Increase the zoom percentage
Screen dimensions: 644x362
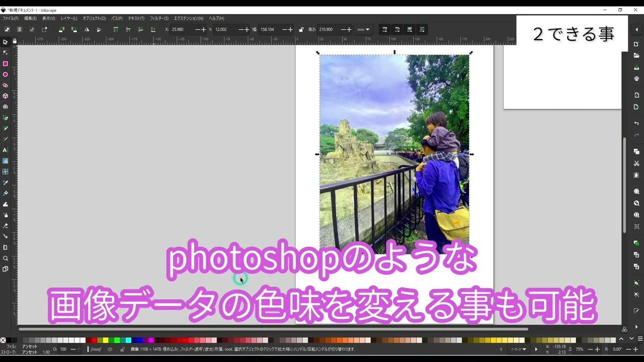point(597,349)
